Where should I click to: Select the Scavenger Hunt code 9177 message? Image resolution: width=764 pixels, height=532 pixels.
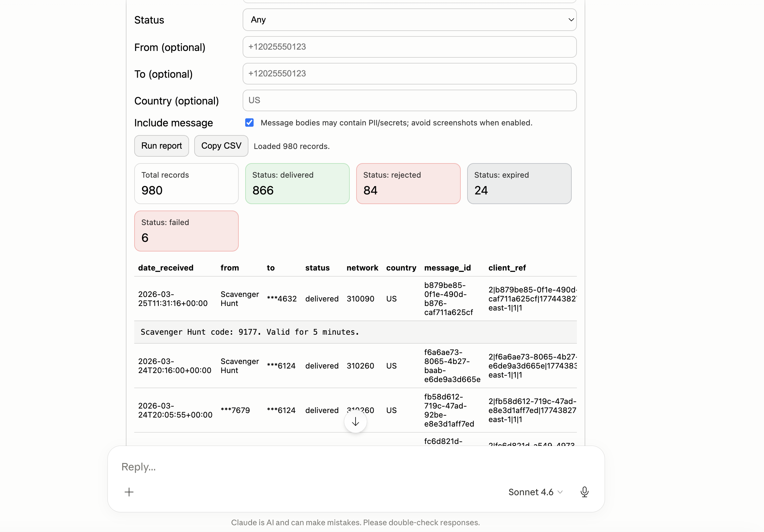click(250, 332)
